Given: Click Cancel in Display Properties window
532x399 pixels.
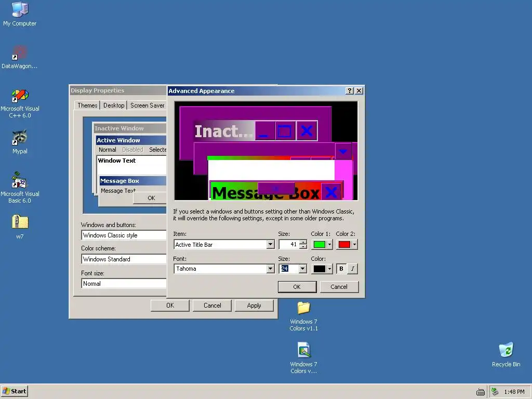Looking at the screenshot, I should click(x=212, y=305).
